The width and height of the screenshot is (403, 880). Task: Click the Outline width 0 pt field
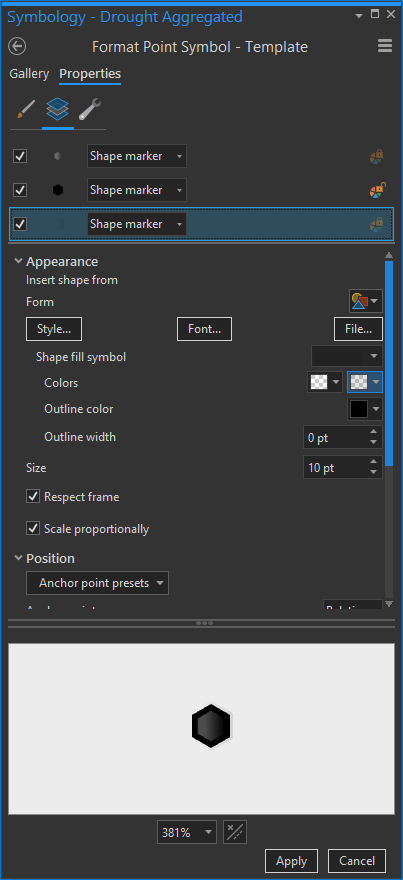tap(335, 438)
